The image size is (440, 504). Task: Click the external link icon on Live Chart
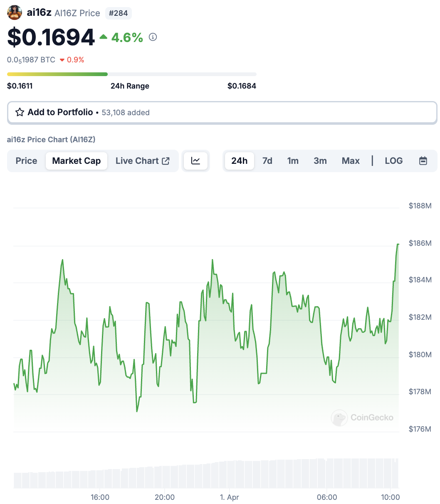tap(166, 161)
